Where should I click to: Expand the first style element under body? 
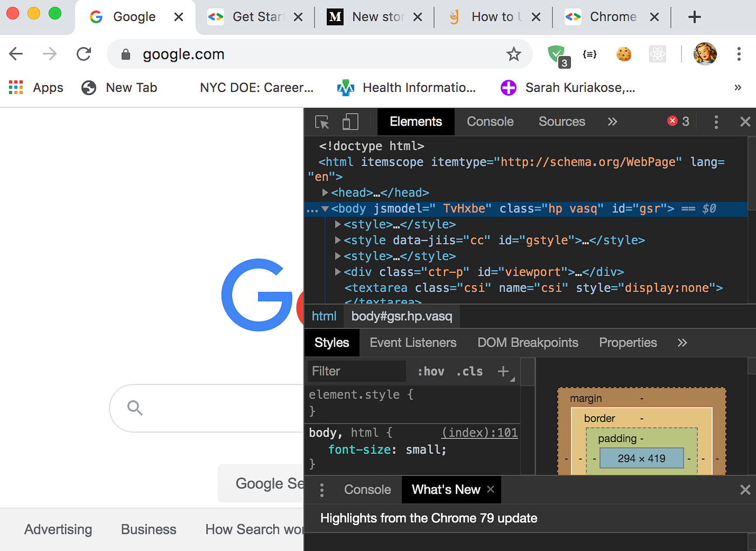click(338, 224)
